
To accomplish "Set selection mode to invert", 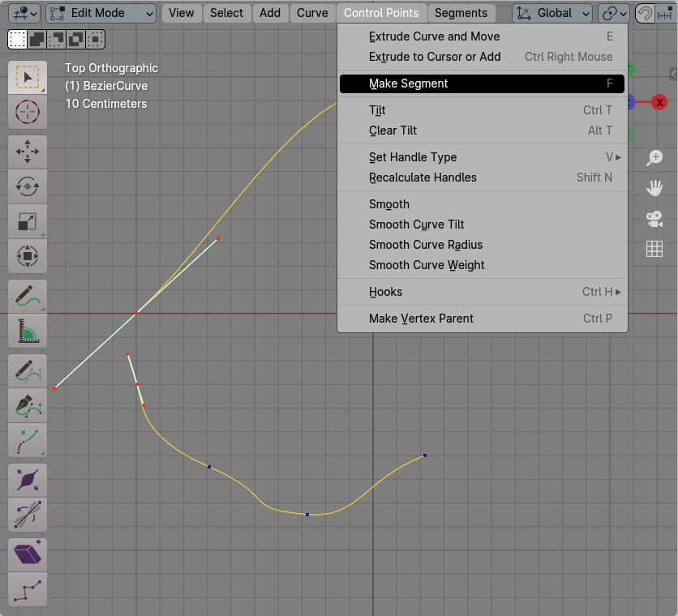I will 76,40.
